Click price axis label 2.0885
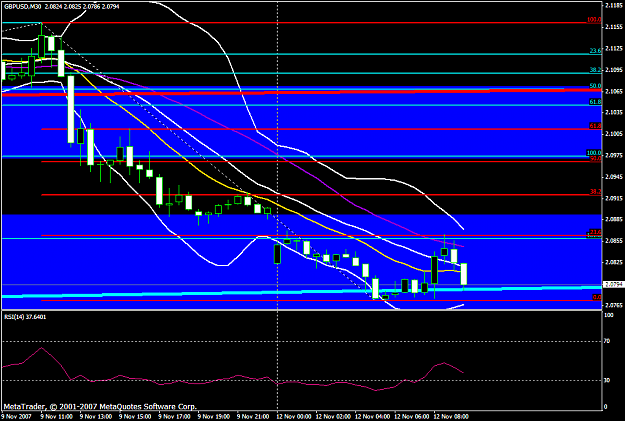Viewport: 625px width, 421px height. (614, 219)
